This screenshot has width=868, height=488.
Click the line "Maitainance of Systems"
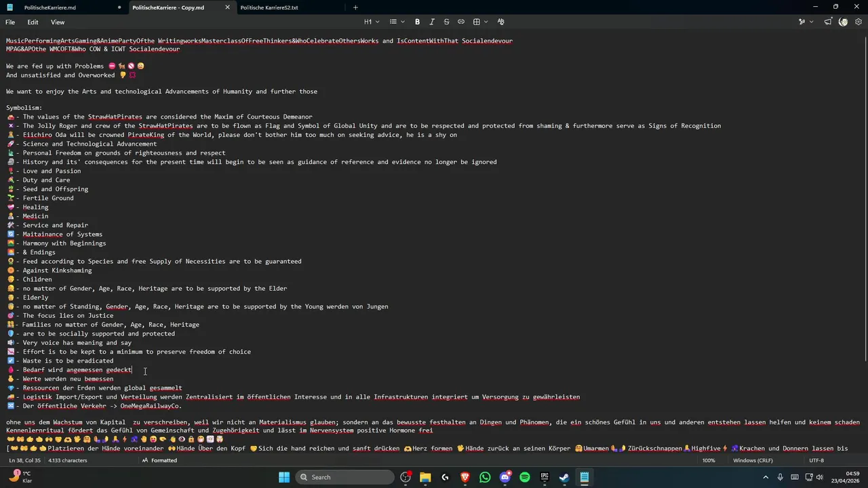click(x=62, y=235)
